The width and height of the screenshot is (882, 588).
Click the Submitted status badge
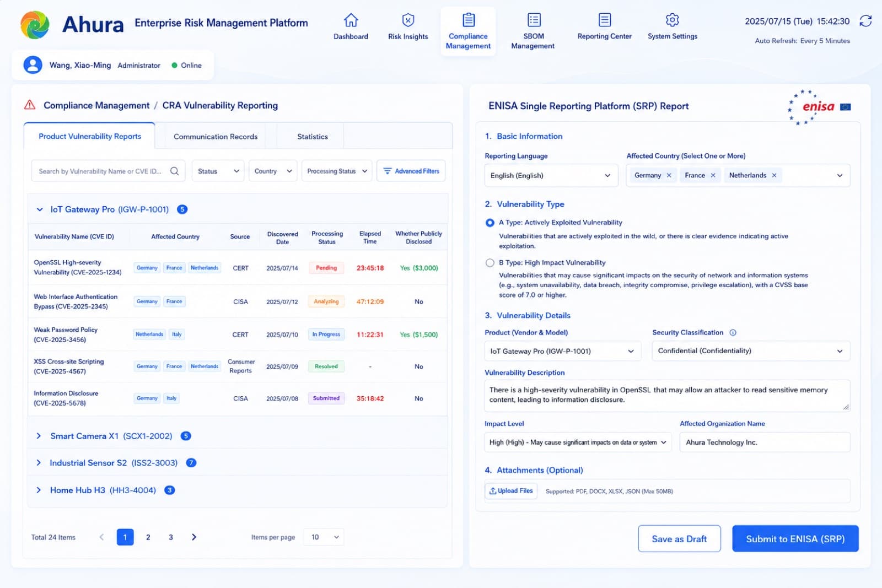point(326,398)
